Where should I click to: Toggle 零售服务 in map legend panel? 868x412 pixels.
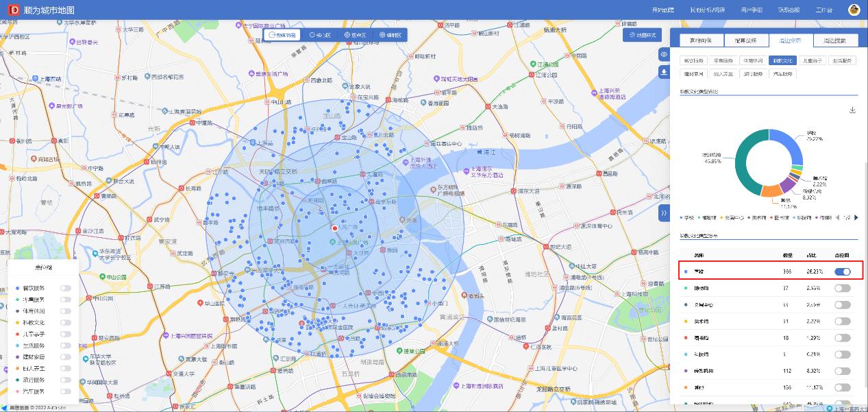tap(66, 300)
